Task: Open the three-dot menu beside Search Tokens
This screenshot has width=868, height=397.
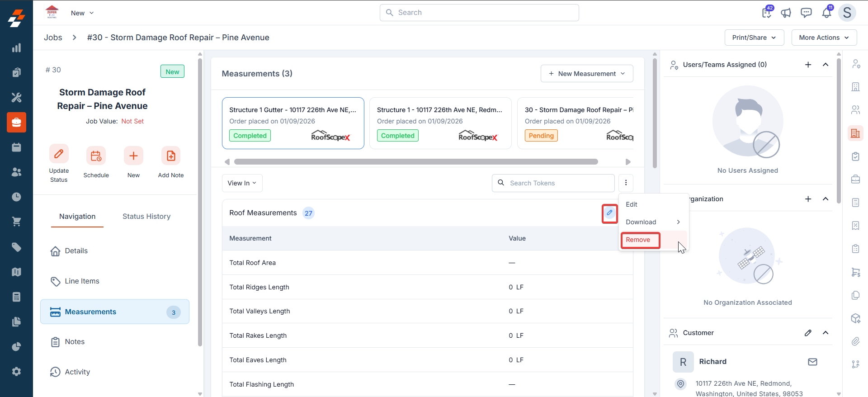Action: pyautogui.click(x=626, y=183)
